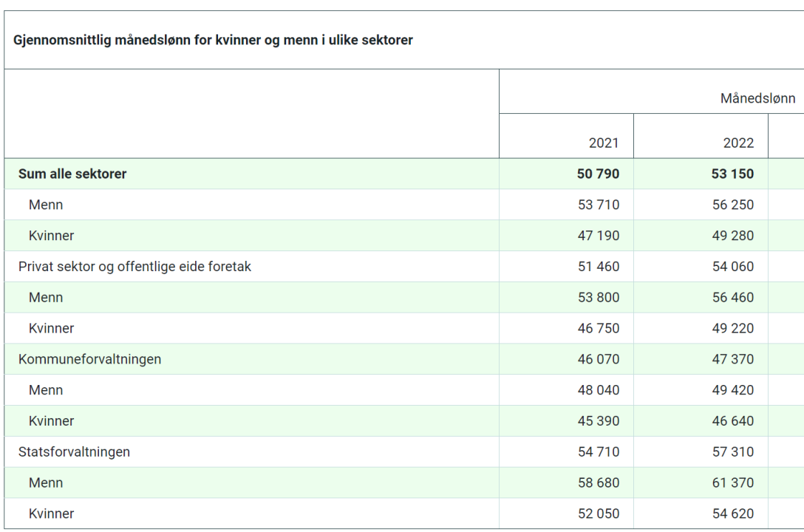This screenshot has width=804, height=532.
Task: Click the 54 620 value cell
Action: click(733, 514)
